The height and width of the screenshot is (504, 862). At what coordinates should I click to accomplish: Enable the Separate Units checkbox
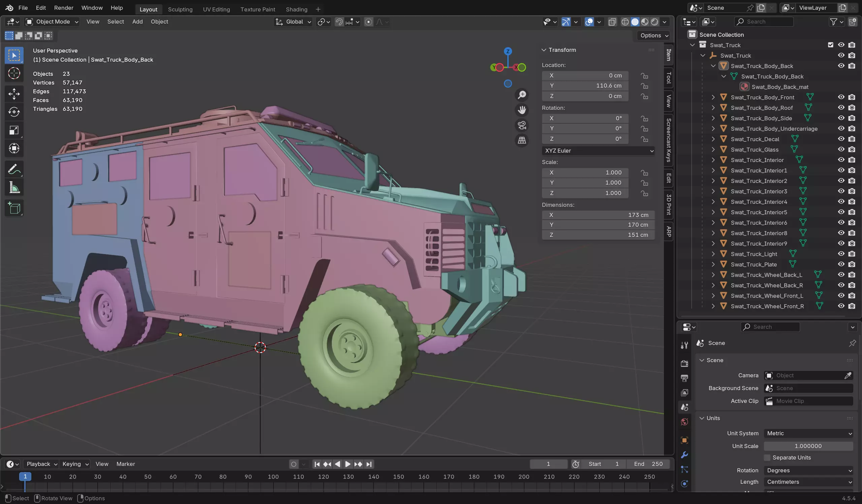click(767, 458)
